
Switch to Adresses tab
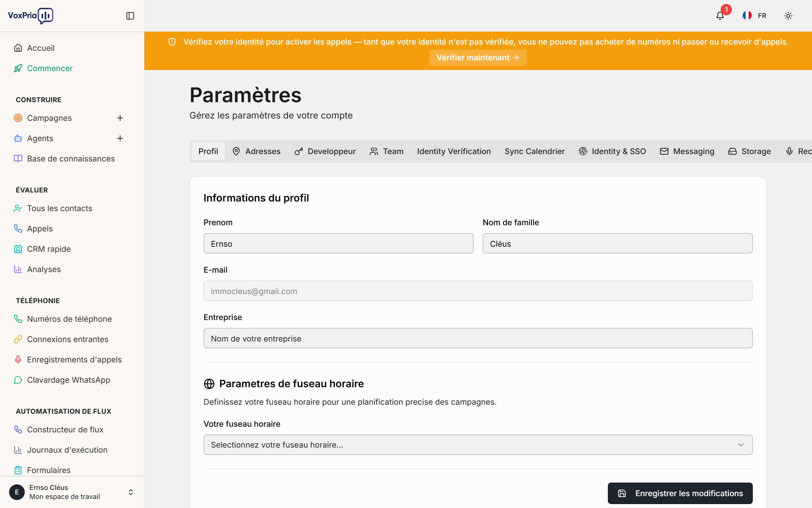257,151
